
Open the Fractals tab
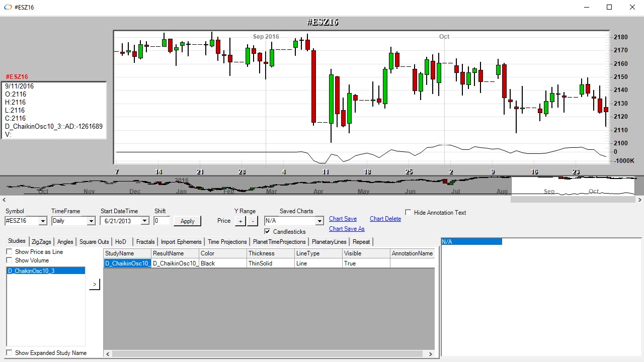pos(145,242)
